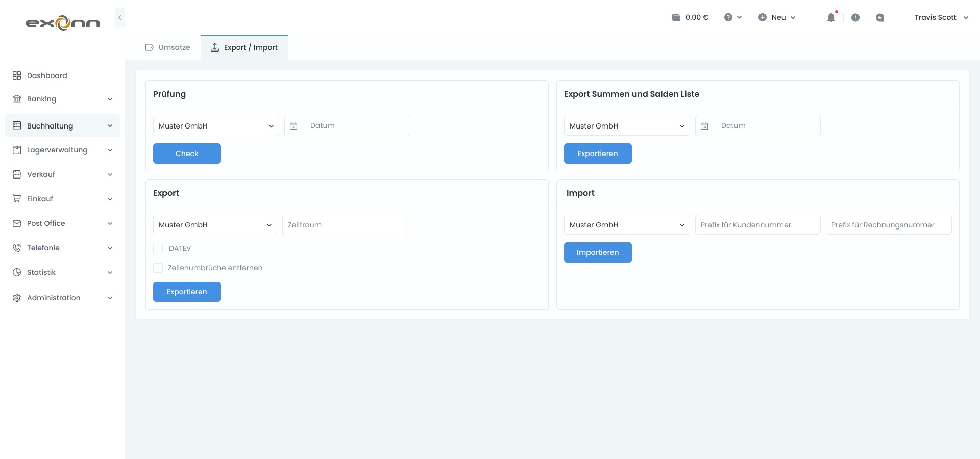Click calendar icon in Summen und Salden
Viewport: 980px width, 459px height.
(704, 126)
